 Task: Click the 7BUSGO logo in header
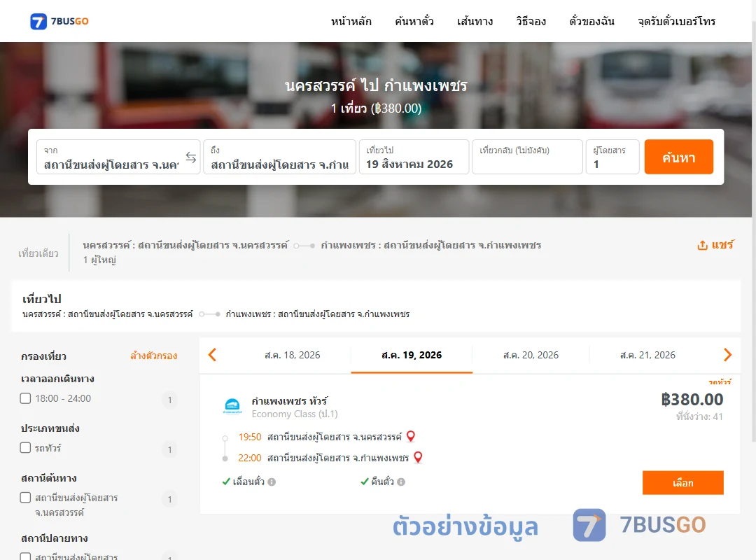coord(59,21)
